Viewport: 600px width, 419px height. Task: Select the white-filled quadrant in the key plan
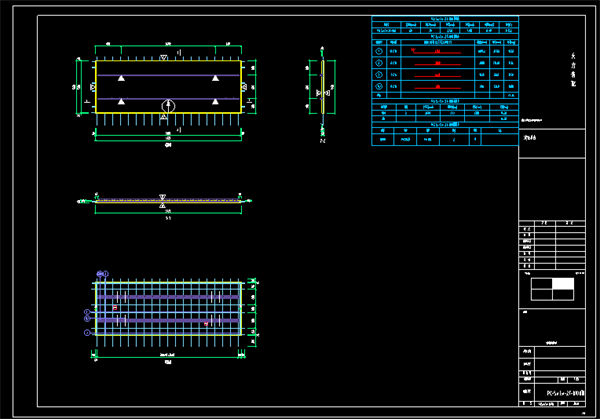pyautogui.click(x=563, y=284)
